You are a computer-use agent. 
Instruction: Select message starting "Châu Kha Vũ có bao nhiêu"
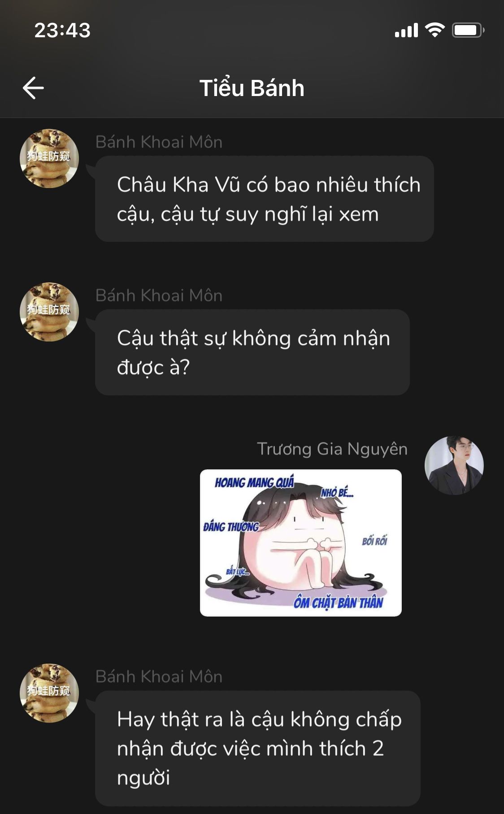coord(265,199)
